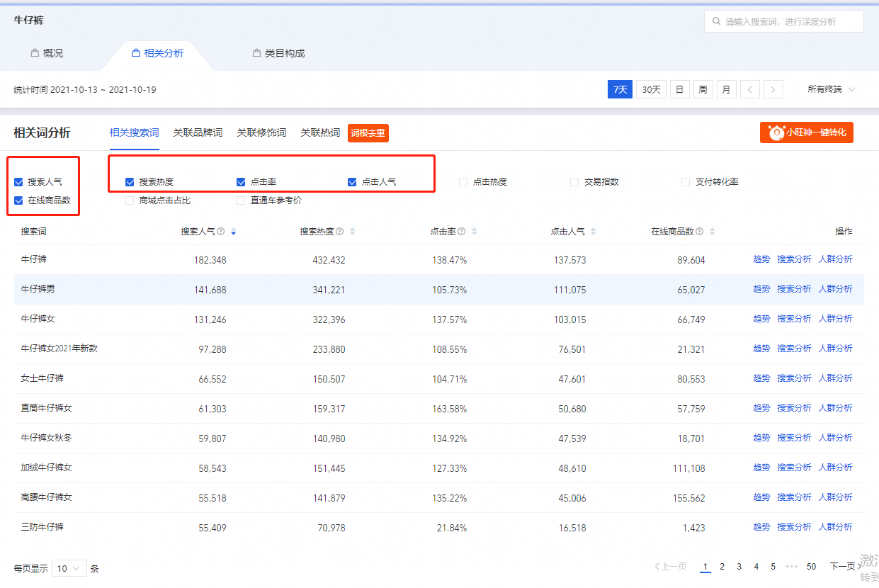
Task: Click the 小旺神一键转化 button
Action: 807,132
